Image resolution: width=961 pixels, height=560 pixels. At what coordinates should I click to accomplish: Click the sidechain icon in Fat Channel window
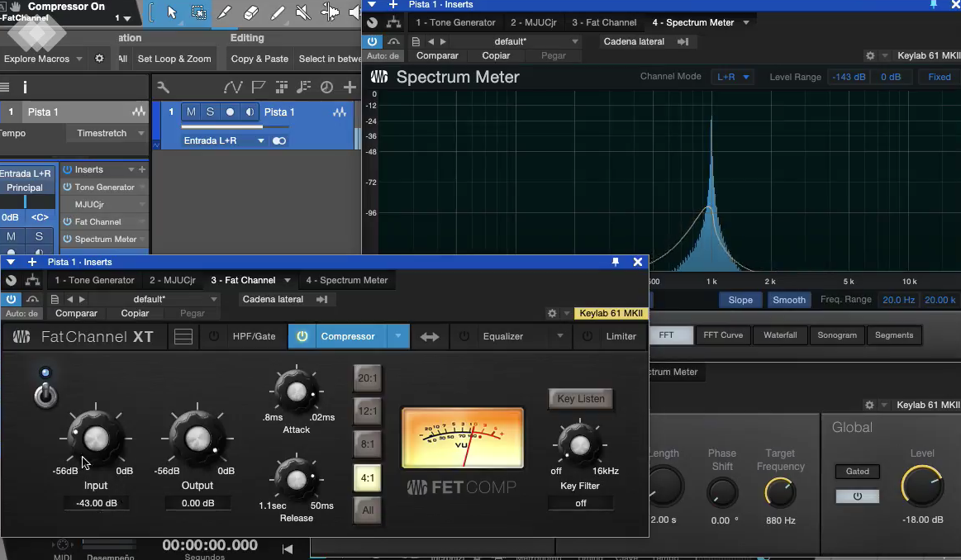[x=321, y=300]
